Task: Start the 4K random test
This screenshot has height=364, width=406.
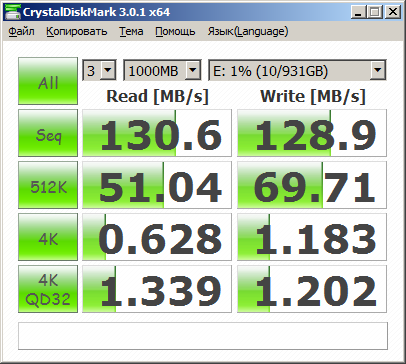Action: pyautogui.click(x=48, y=237)
